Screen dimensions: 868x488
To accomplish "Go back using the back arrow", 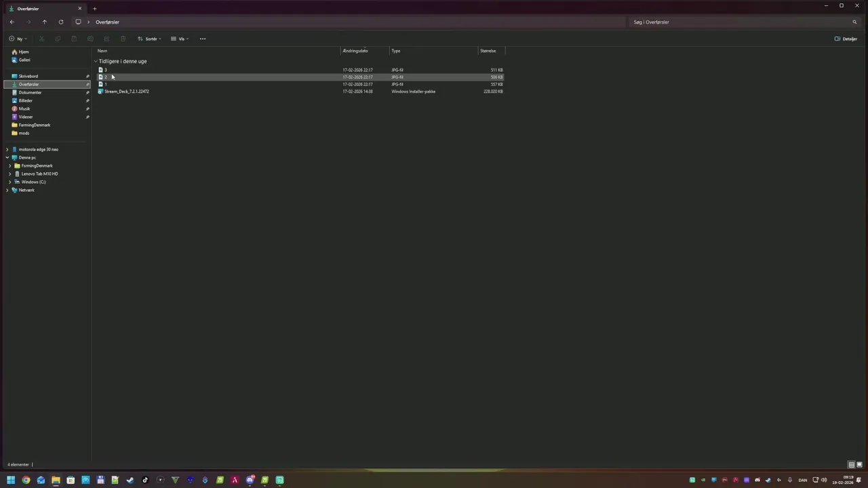I will point(12,22).
